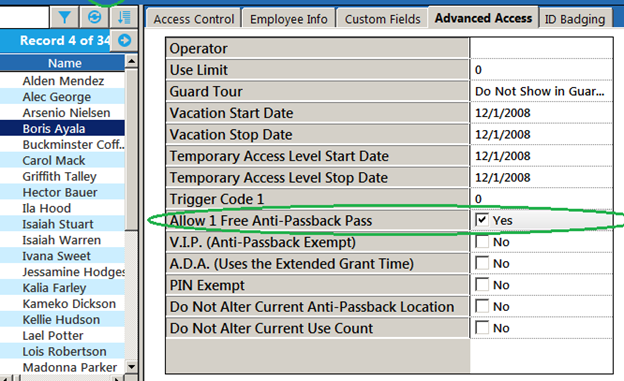624x381 pixels.
Task: Edit the Use Limit value field
Action: coord(541,70)
